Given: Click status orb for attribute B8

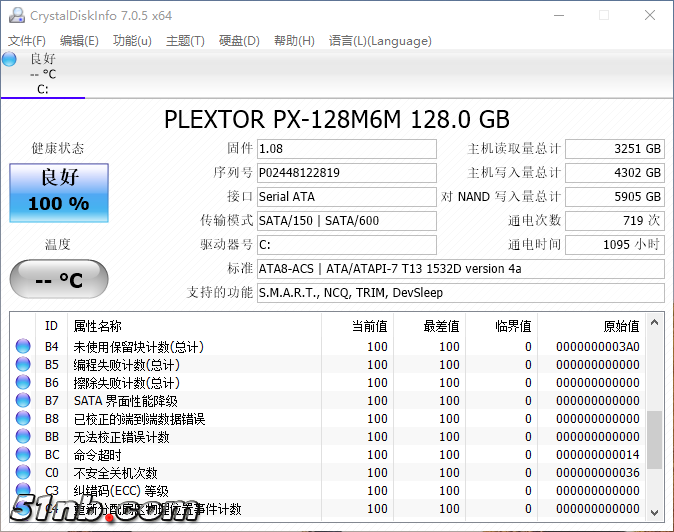Looking at the screenshot, I should (x=23, y=419).
